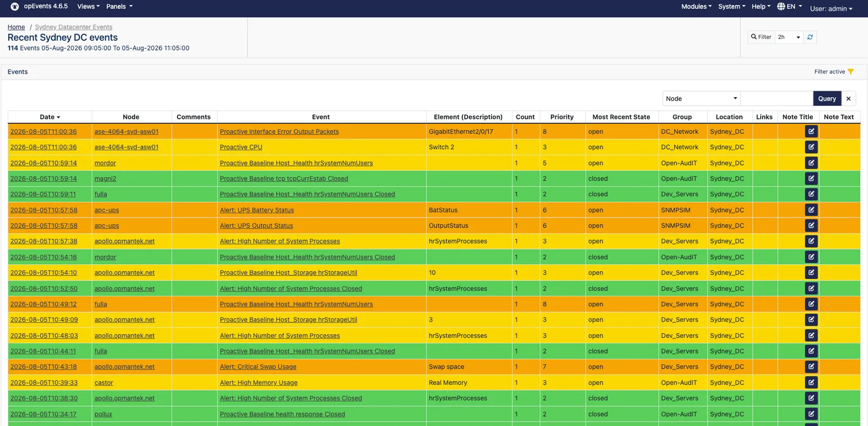Edit note for mordor 10:59:14 event
The image size is (868, 426).
click(811, 163)
